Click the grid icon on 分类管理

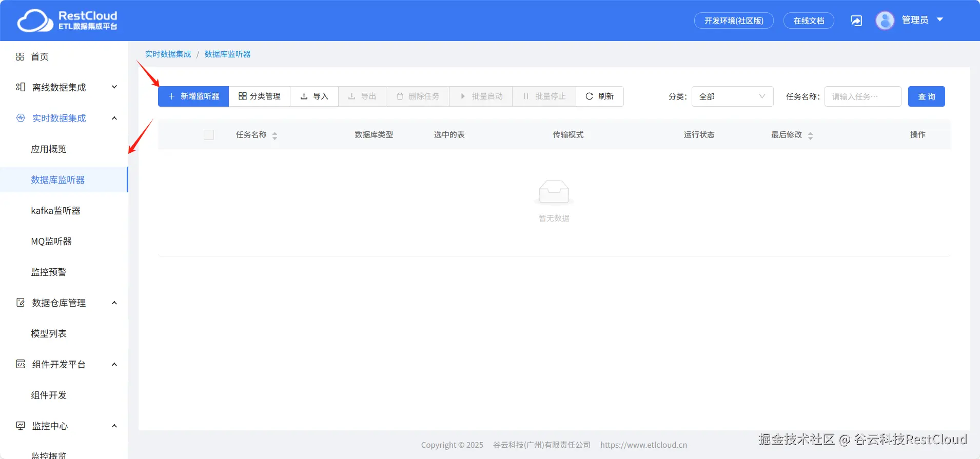point(243,96)
